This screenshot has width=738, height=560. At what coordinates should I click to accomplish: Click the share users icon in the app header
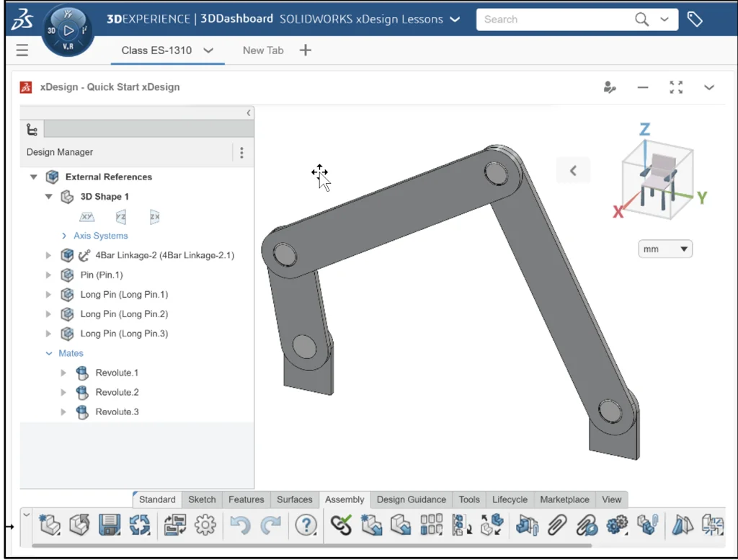pyautogui.click(x=610, y=87)
